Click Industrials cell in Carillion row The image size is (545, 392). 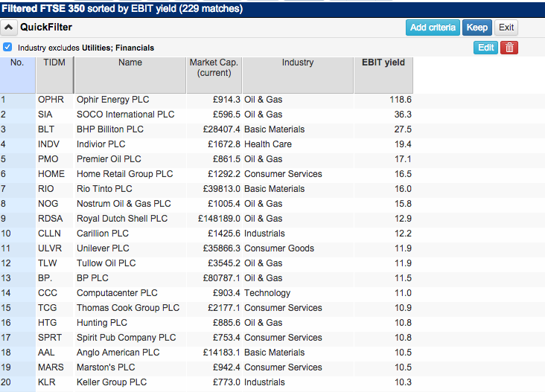[x=264, y=234]
